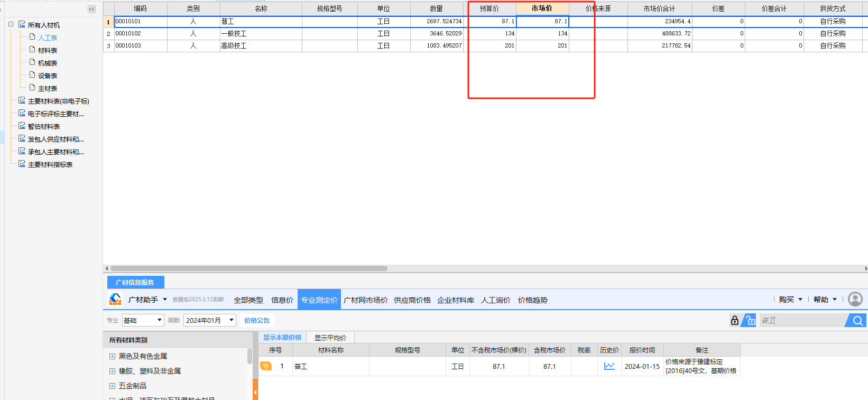Viewport: 868px width, 400px height.
Task: Click the document icon next to 主材表
Action: 32,88
